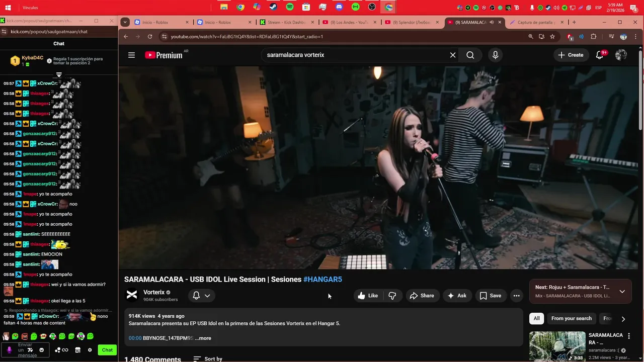Bookmark this page with the star
The width and height of the screenshot is (644, 362).
(552, 37)
